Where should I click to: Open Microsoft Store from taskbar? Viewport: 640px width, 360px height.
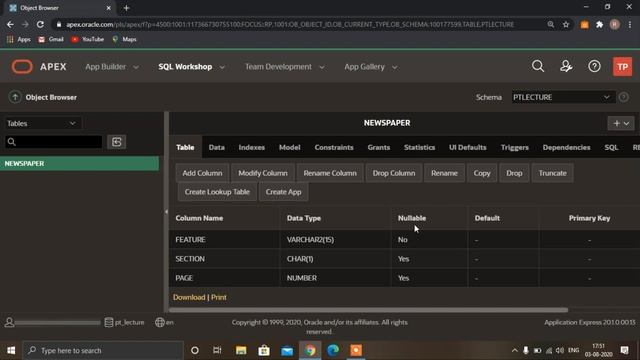click(264, 350)
